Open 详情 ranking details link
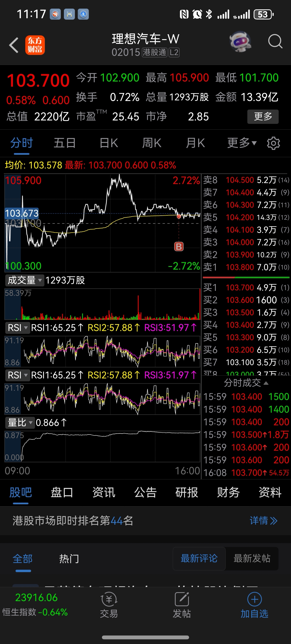The width and height of the screenshot is (291, 644). coord(263,521)
